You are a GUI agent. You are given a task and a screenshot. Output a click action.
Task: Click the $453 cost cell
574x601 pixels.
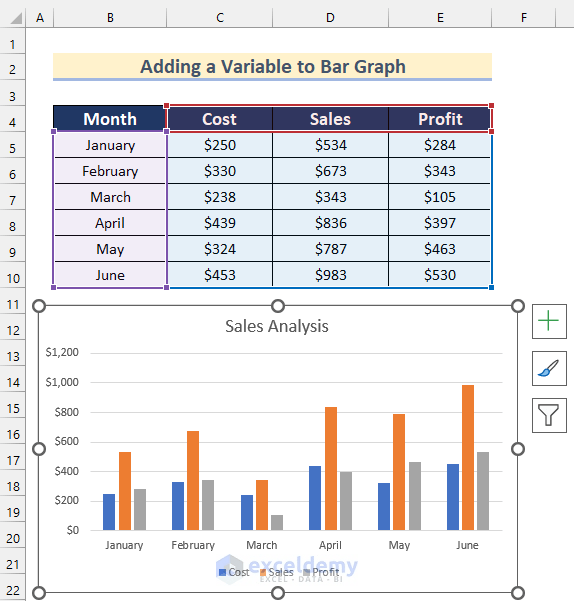pyautogui.click(x=220, y=275)
